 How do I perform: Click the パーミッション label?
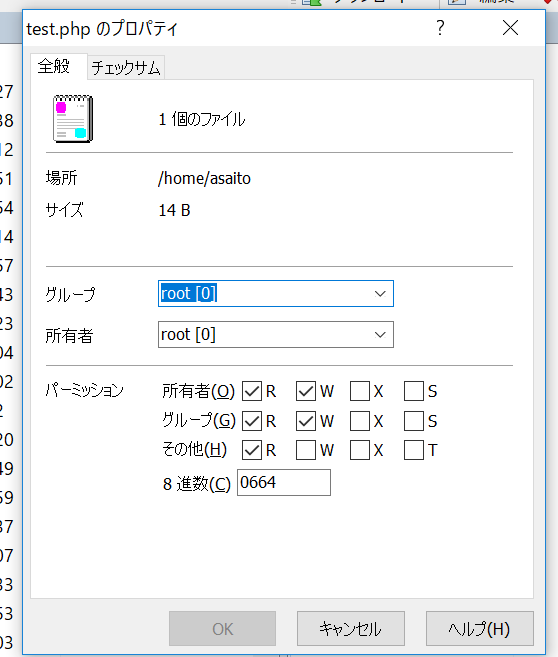[x=84, y=391]
